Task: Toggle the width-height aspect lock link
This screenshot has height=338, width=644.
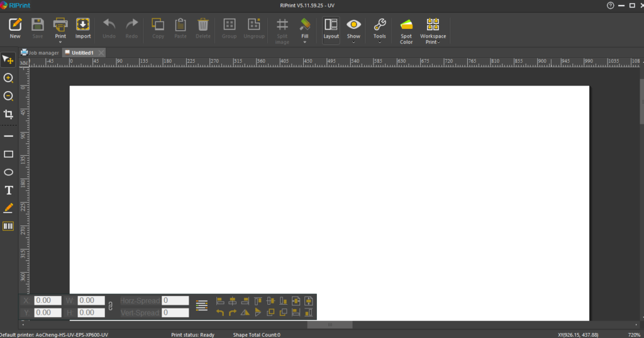Action: (x=111, y=307)
